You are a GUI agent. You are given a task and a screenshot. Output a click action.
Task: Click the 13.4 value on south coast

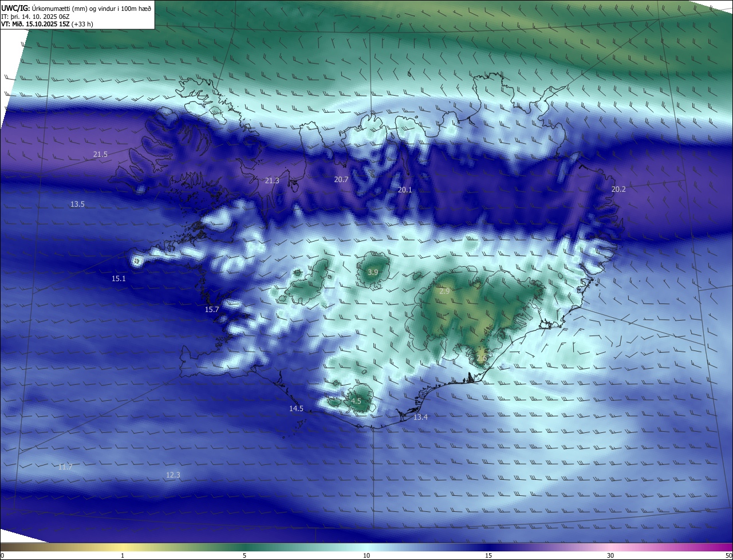(x=420, y=417)
